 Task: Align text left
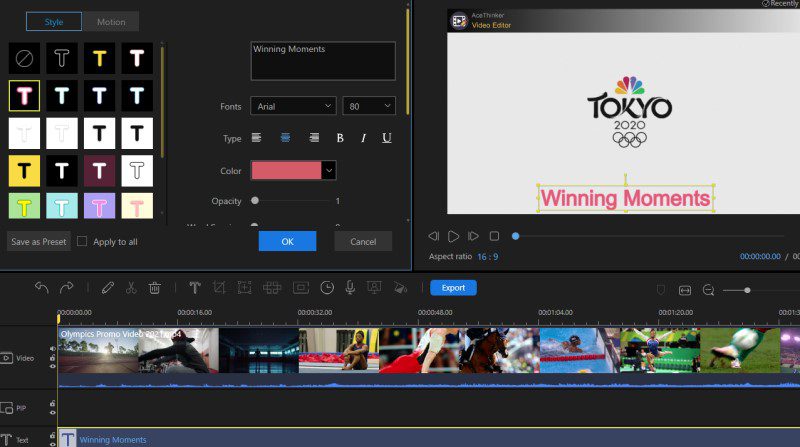tap(257, 138)
